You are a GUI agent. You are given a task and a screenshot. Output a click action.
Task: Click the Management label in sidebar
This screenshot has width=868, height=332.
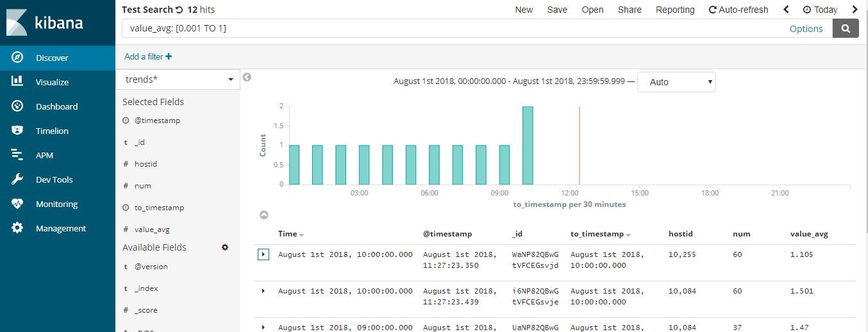[x=61, y=228]
